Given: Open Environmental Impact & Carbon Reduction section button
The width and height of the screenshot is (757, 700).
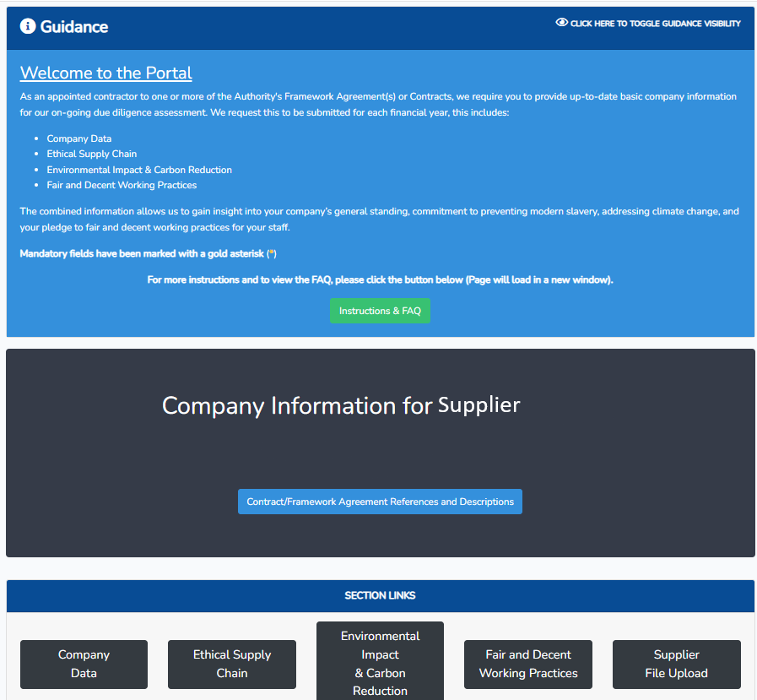Looking at the screenshot, I should click(380, 663).
